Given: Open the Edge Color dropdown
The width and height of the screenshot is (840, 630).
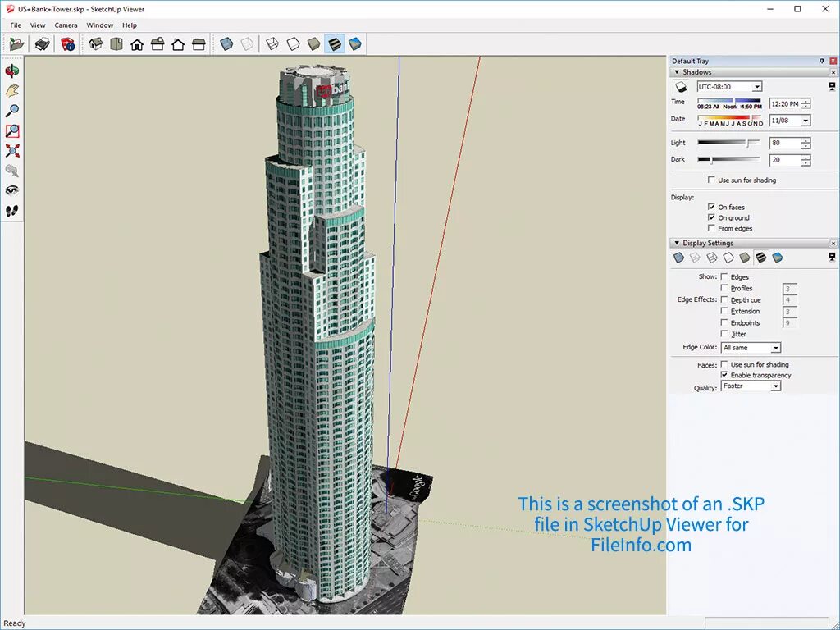Looking at the screenshot, I should (751, 348).
